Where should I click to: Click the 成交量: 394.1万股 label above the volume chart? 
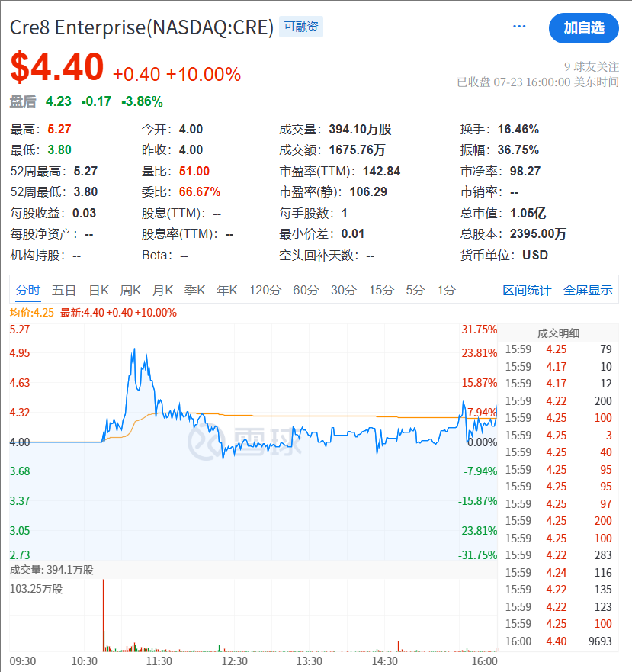[51, 570]
